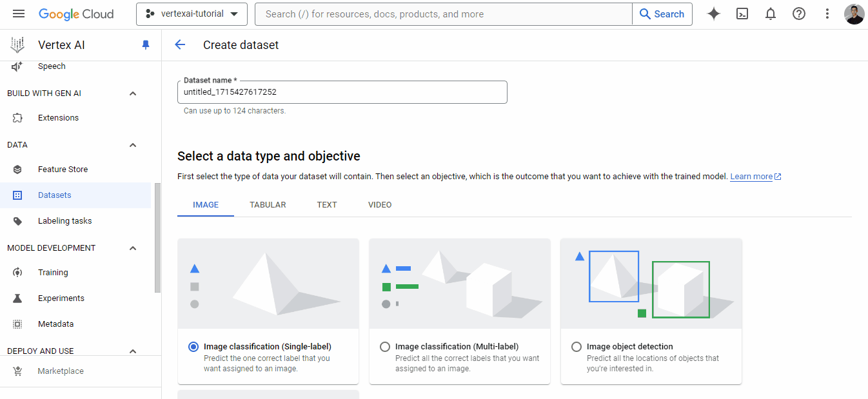Collapse the DATA section chevron
The height and width of the screenshot is (399, 868).
[x=133, y=145]
